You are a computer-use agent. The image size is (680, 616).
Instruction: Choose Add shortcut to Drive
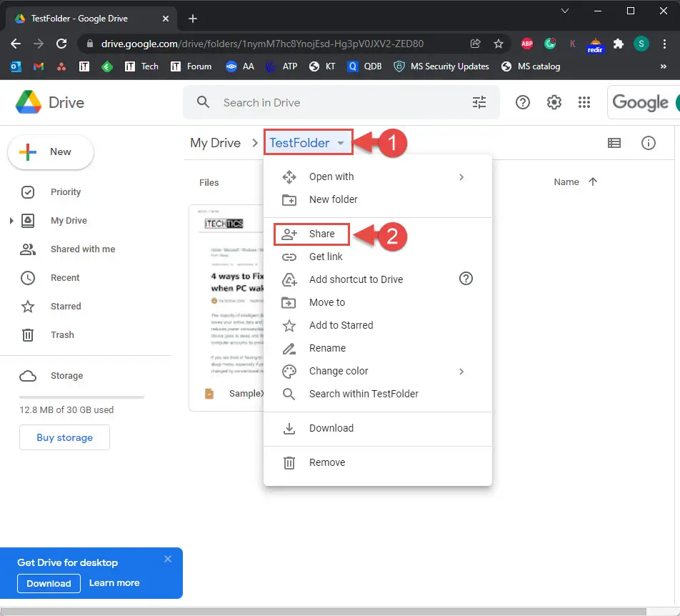pyautogui.click(x=377, y=279)
